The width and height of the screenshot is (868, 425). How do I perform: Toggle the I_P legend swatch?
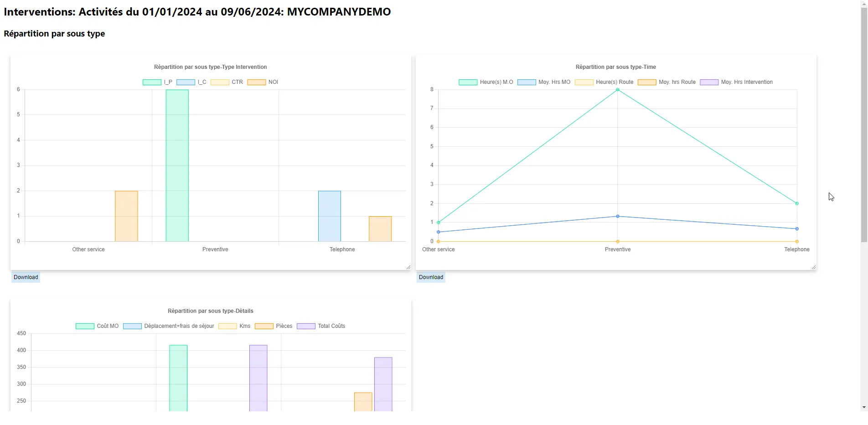coord(152,82)
